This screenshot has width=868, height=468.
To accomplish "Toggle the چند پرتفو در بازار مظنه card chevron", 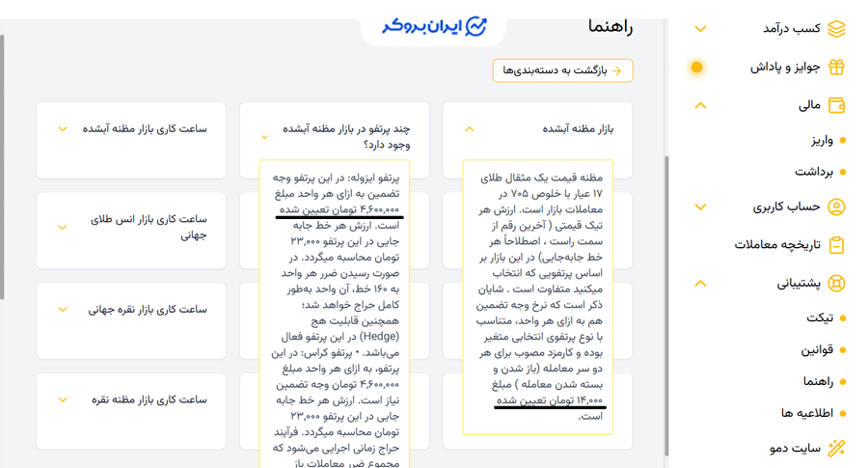I will (264, 137).
